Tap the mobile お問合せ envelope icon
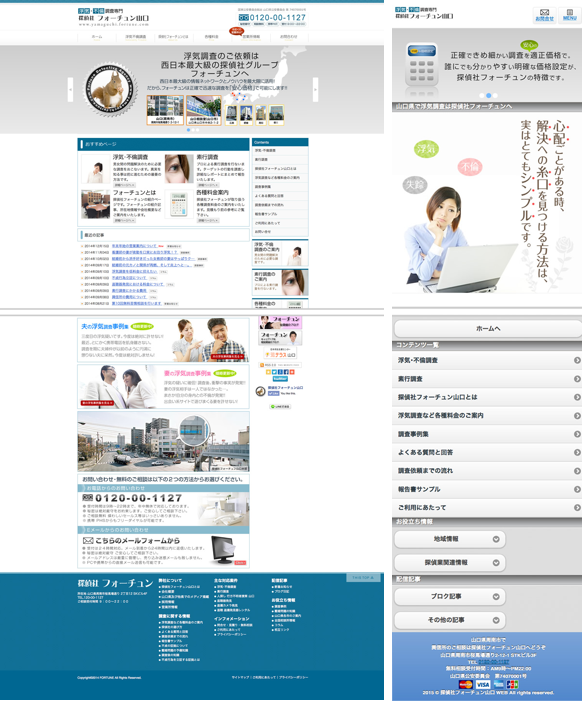Viewport: 582px width, 701px height. [544, 13]
